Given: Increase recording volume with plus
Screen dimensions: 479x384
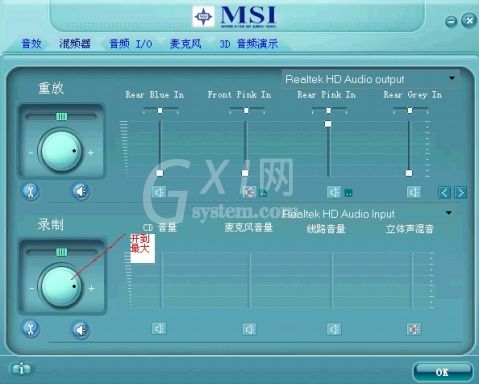Looking at the screenshot, I should tap(91, 289).
